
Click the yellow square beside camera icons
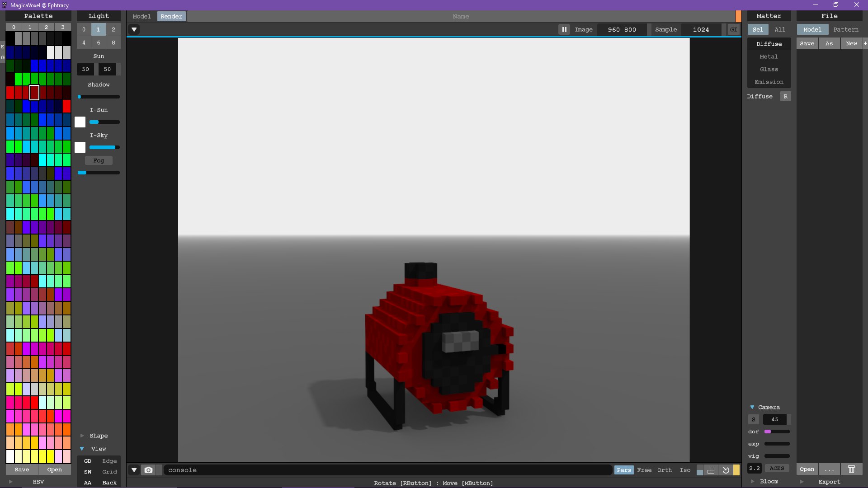click(736, 470)
